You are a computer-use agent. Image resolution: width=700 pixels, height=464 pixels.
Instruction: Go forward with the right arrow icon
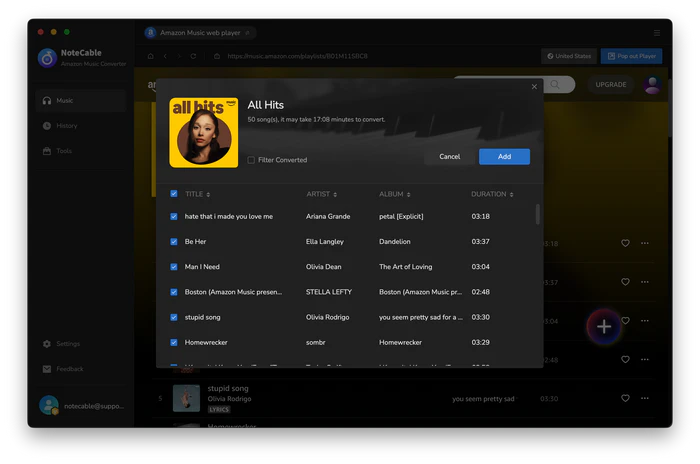click(179, 56)
